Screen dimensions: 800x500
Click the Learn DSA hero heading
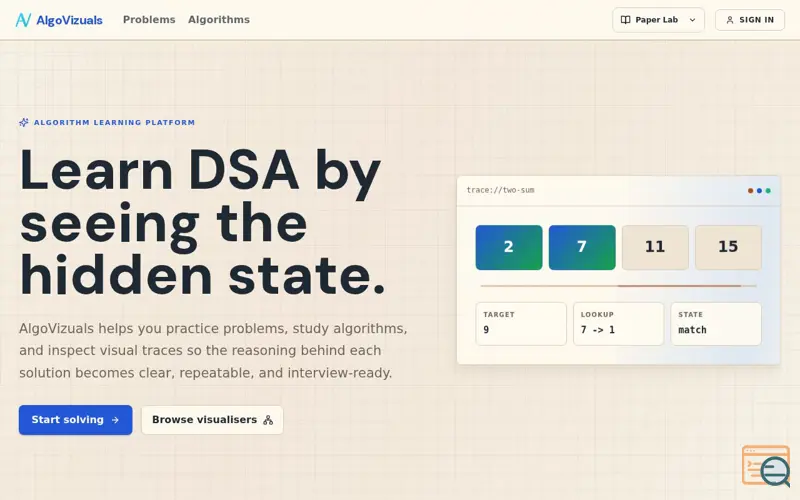(203, 222)
